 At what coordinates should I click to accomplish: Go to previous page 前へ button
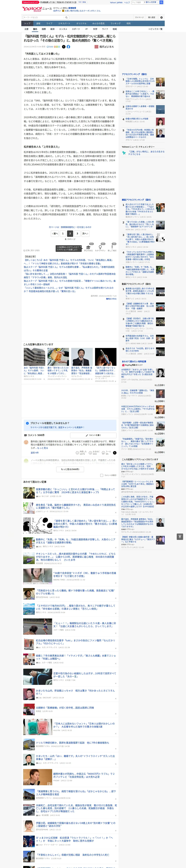(x=55, y=233)
